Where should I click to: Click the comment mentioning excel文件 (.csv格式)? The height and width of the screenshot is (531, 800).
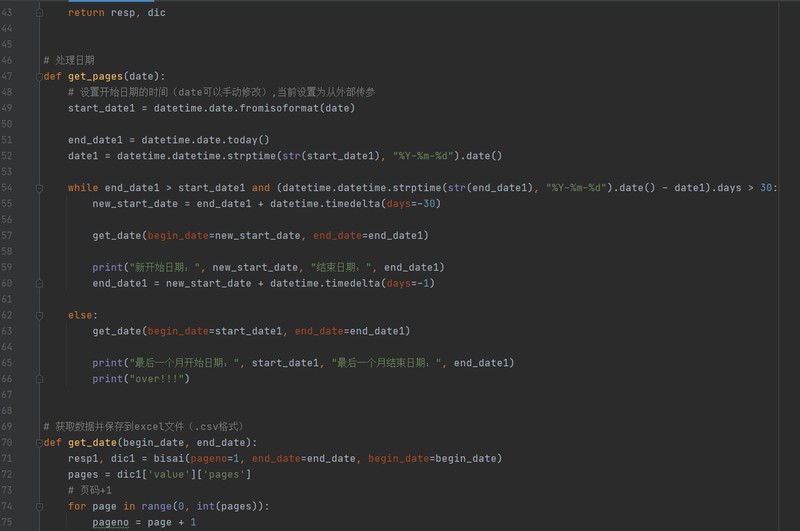coord(144,426)
